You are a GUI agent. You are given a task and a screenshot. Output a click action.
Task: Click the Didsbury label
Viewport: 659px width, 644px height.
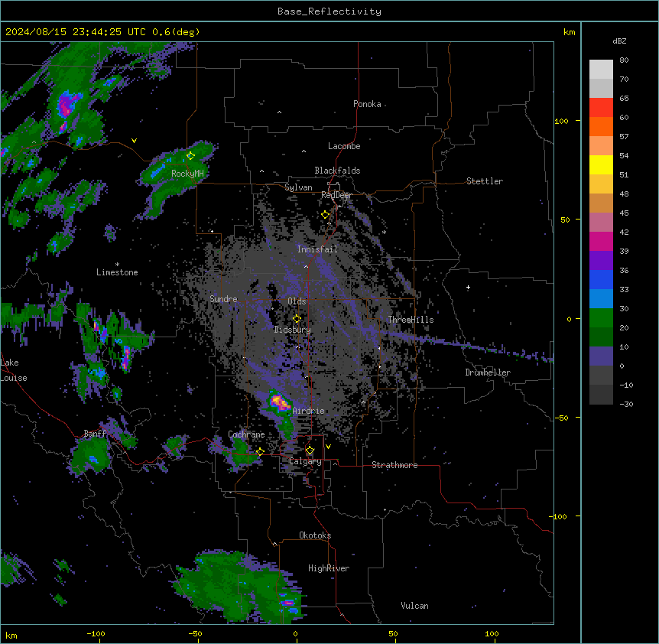click(293, 330)
